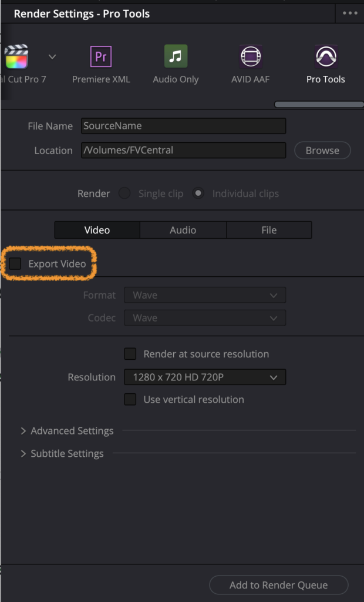Switch to the Video tab
Screen dimensions: 364x602
pyautogui.click(x=97, y=230)
